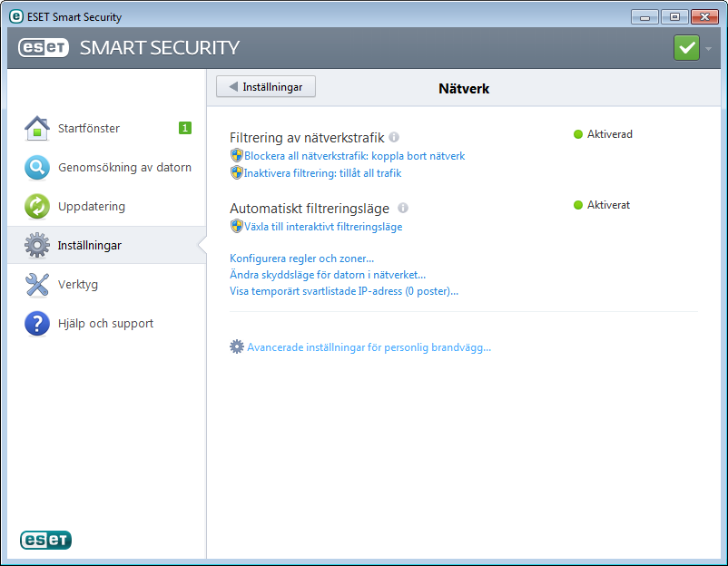Click the SMART SECURITY header text
Screen dimensions: 728x566
click(159, 48)
